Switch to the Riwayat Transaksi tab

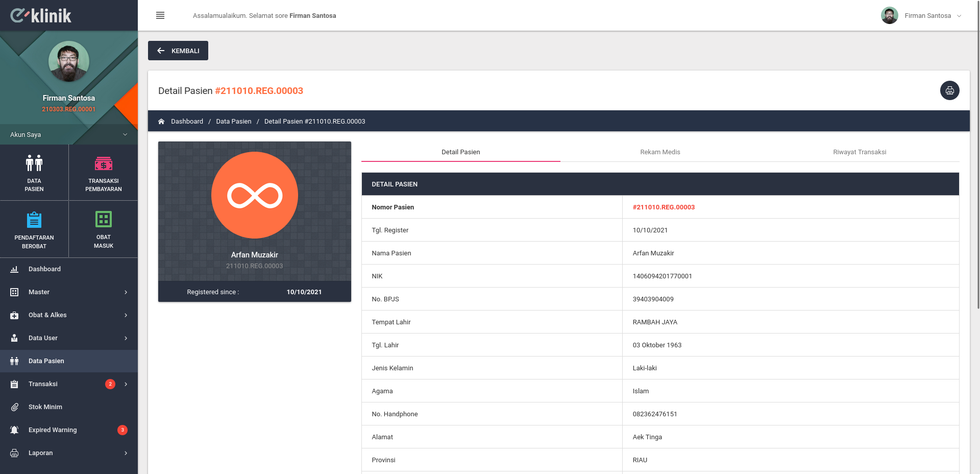tap(860, 152)
